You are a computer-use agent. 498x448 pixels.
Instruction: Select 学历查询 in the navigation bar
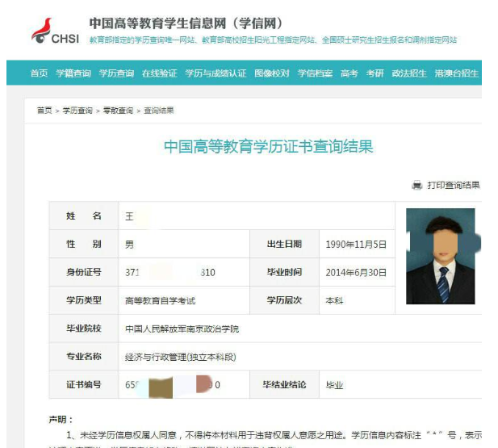[116, 73]
